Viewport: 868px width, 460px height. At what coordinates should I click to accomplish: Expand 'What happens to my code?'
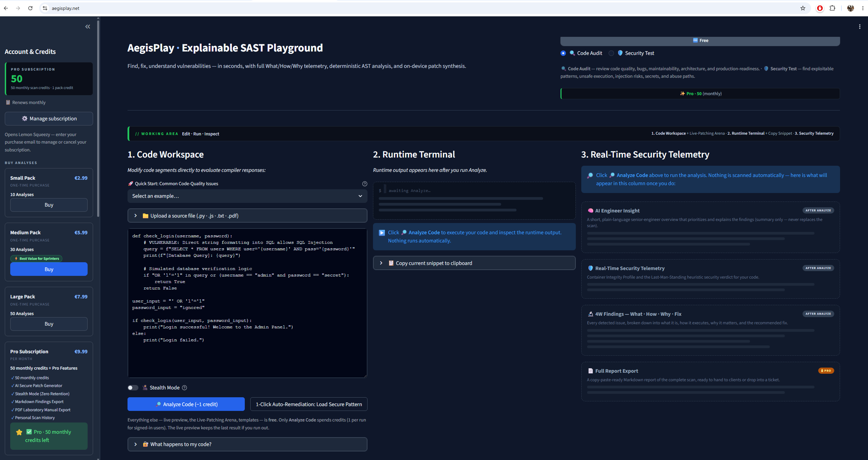pyautogui.click(x=247, y=444)
